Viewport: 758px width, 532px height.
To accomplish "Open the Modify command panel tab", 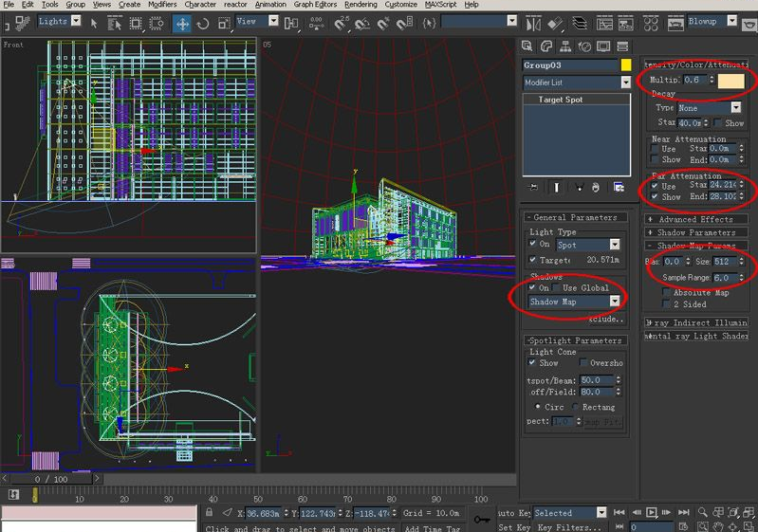I will [546, 46].
